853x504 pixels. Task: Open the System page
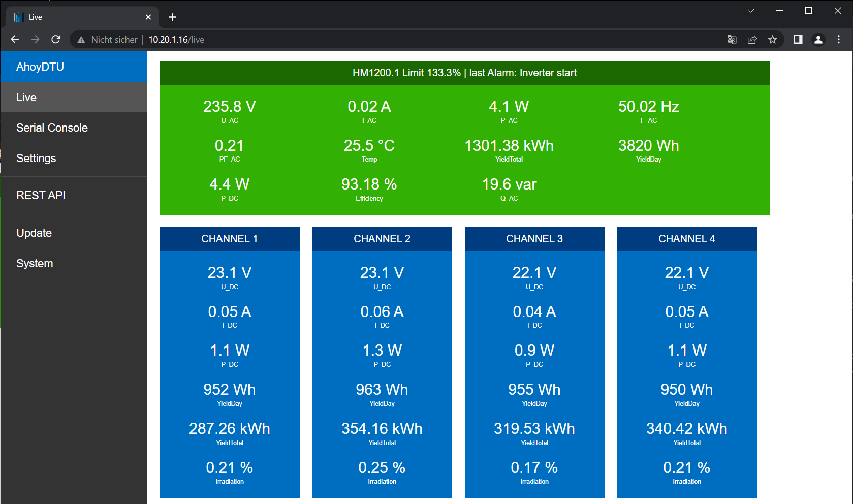point(35,263)
